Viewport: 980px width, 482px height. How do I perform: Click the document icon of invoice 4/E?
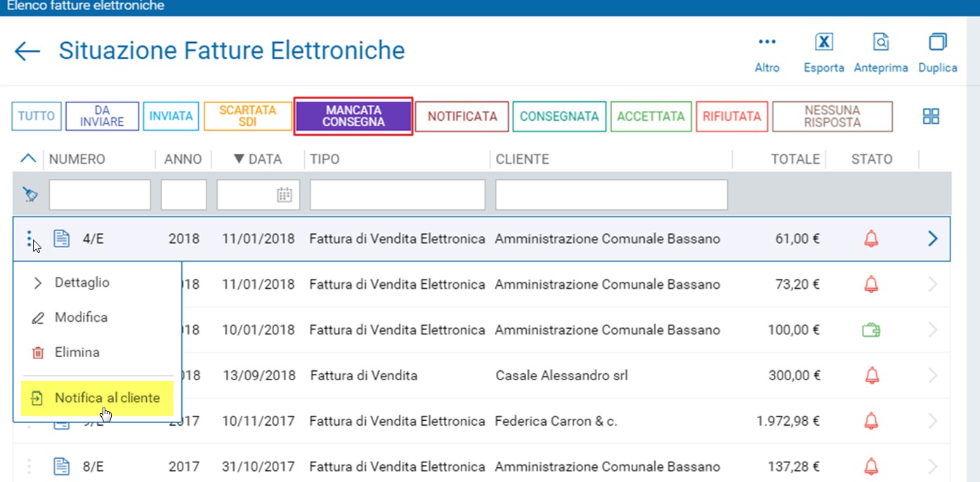click(x=62, y=239)
